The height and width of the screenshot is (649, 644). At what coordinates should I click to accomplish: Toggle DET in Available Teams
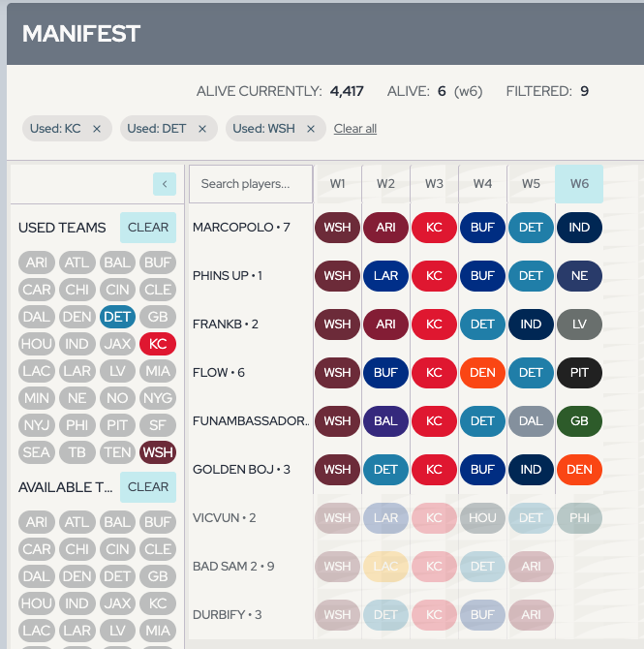117,576
